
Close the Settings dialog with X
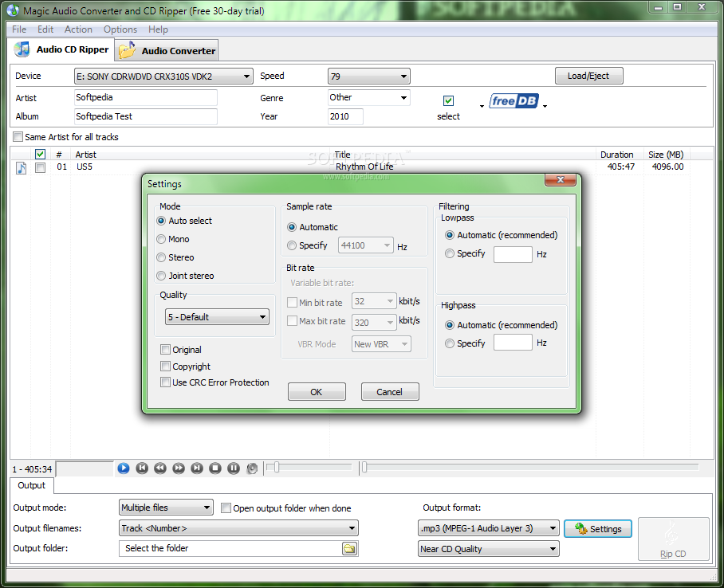[560, 179]
